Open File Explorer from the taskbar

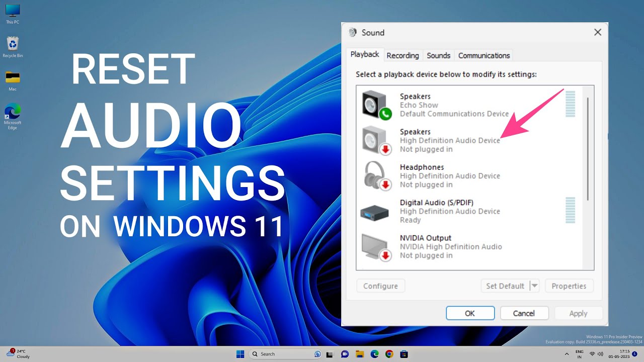pos(359,354)
